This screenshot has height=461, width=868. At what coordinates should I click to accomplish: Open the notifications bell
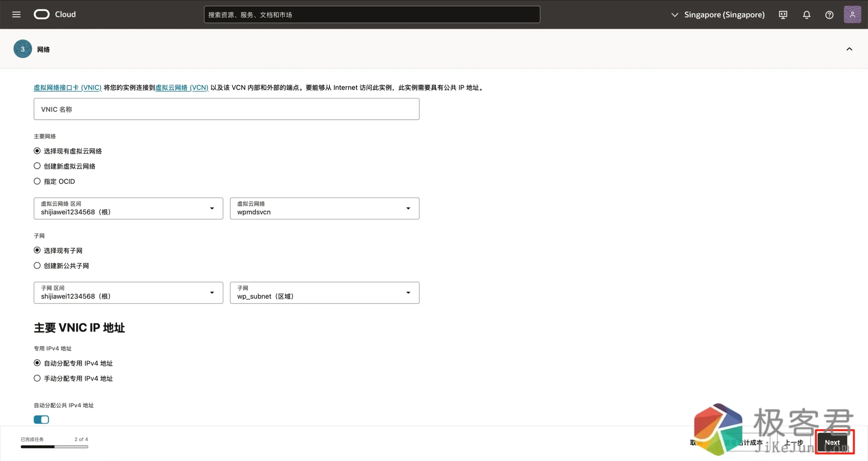[x=807, y=15]
